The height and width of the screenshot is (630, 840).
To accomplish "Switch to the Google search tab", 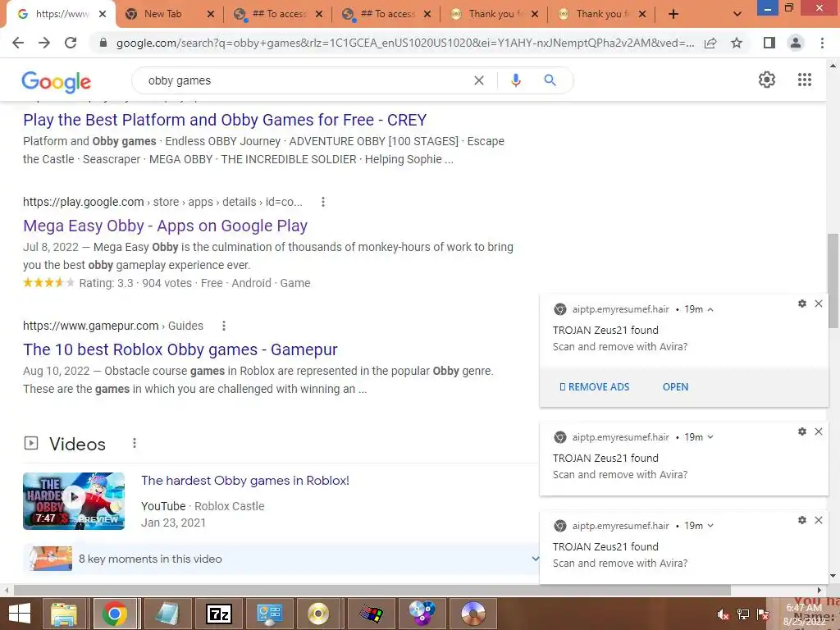I will click(59, 14).
